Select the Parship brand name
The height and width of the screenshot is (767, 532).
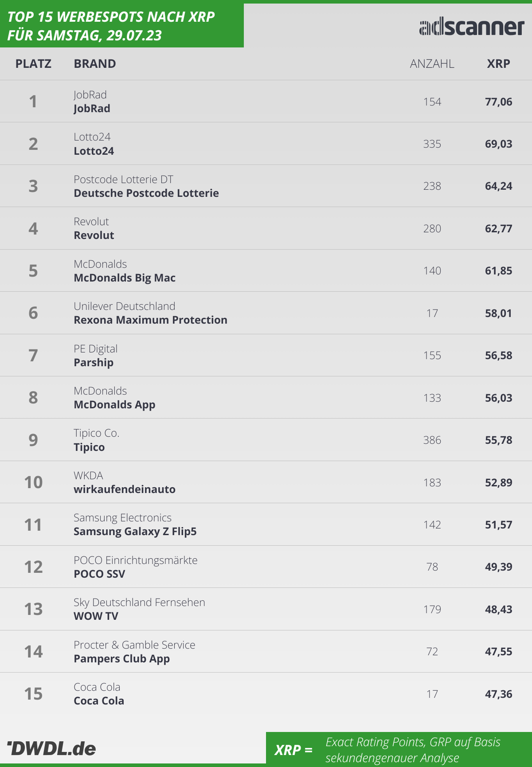[x=94, y=363]
